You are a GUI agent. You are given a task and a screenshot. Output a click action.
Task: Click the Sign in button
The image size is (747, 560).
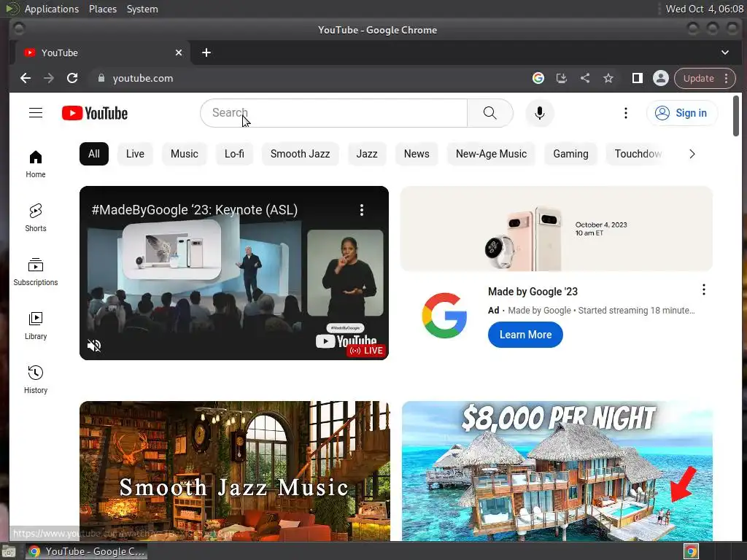click(x=682, y=113)
